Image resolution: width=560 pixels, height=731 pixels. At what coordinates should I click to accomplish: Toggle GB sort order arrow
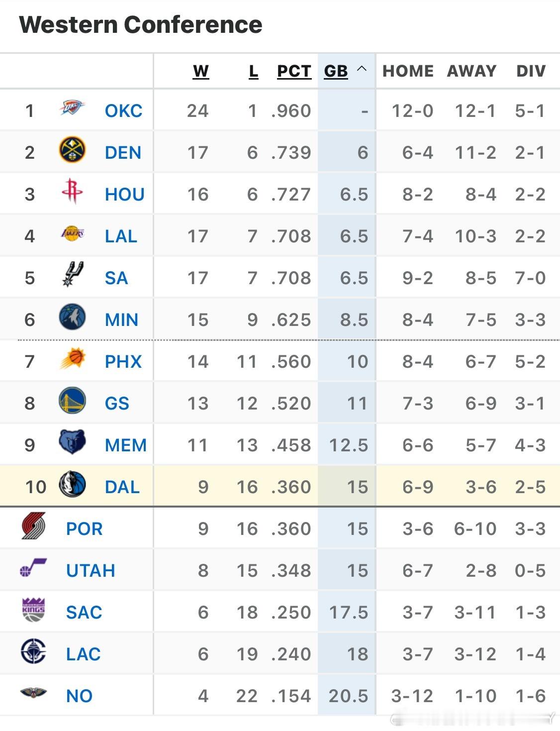pos(362,69)
